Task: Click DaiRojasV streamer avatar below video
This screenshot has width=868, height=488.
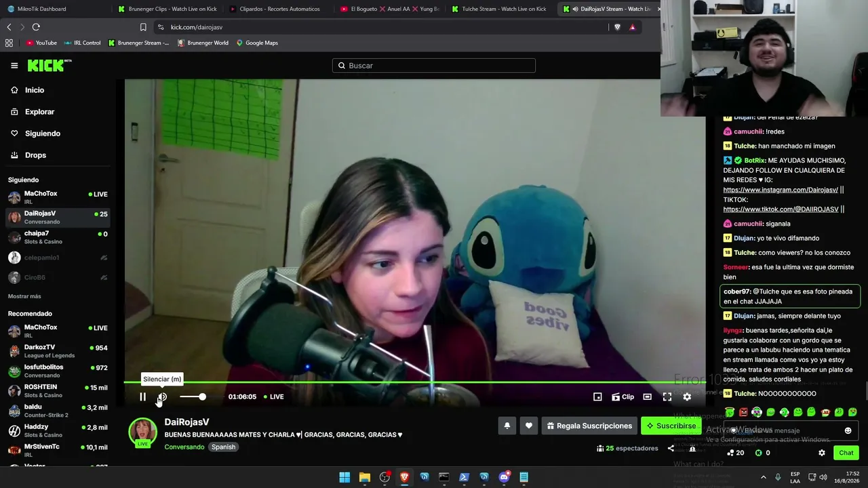Action: tap(143, 432)
